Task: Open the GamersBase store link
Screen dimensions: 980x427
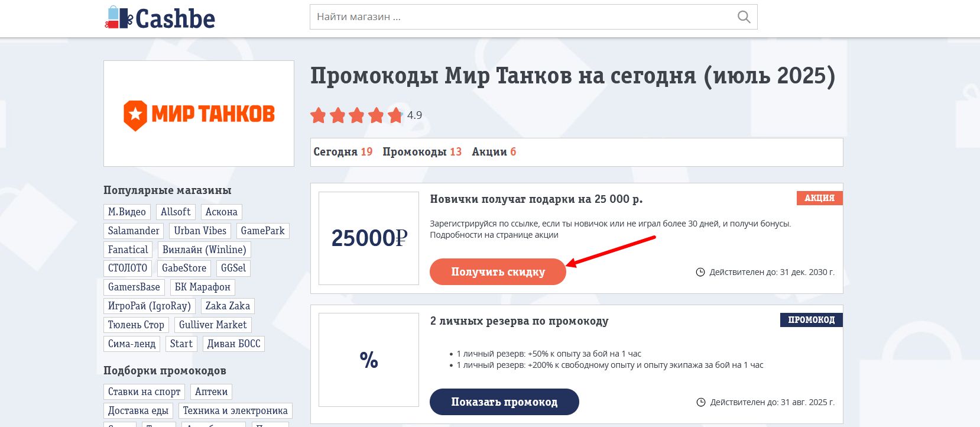Action: [x=134, y=287]
